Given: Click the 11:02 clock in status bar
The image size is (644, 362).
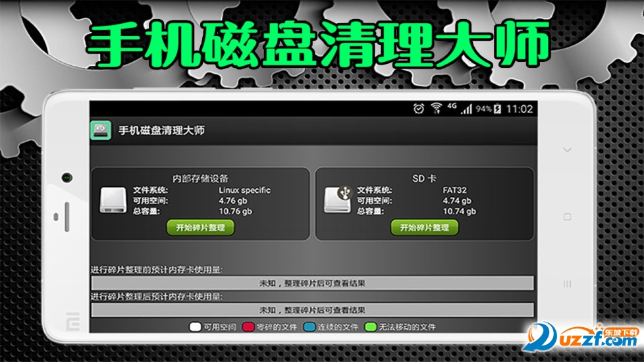Looking at the screenshot, I should click(519, 109).
